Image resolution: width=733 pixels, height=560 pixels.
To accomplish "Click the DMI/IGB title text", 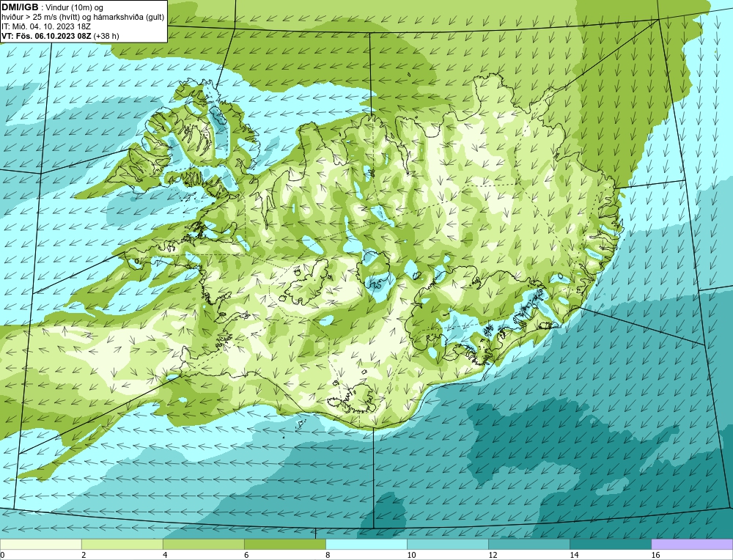I will pyautogui.click(x=20, y=7).
